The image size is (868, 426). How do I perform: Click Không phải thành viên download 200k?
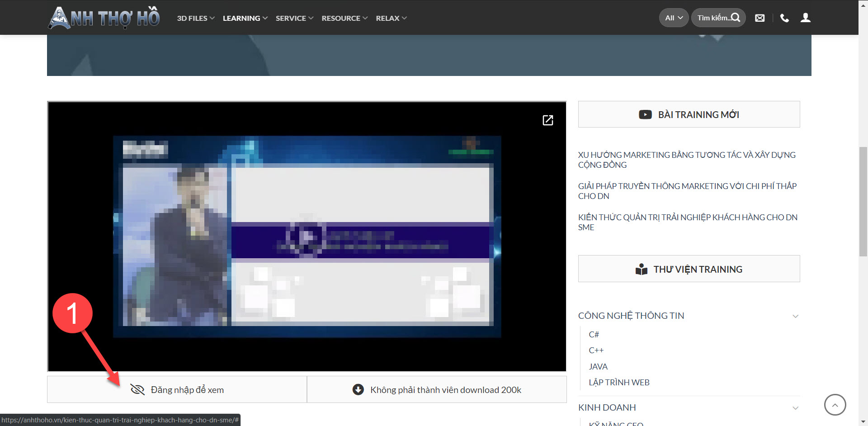coord(445,390)
